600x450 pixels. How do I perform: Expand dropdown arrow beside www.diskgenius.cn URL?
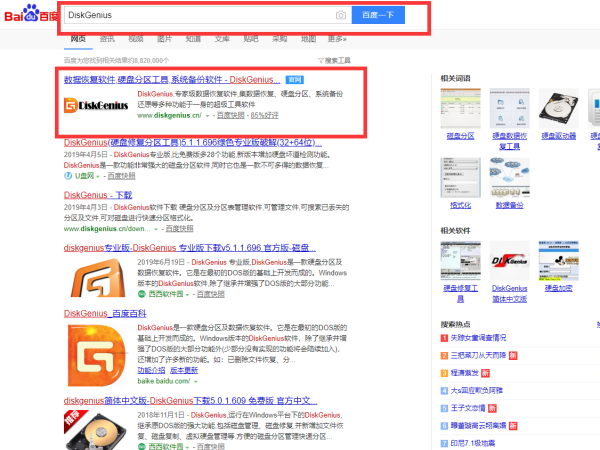point(208,116)
